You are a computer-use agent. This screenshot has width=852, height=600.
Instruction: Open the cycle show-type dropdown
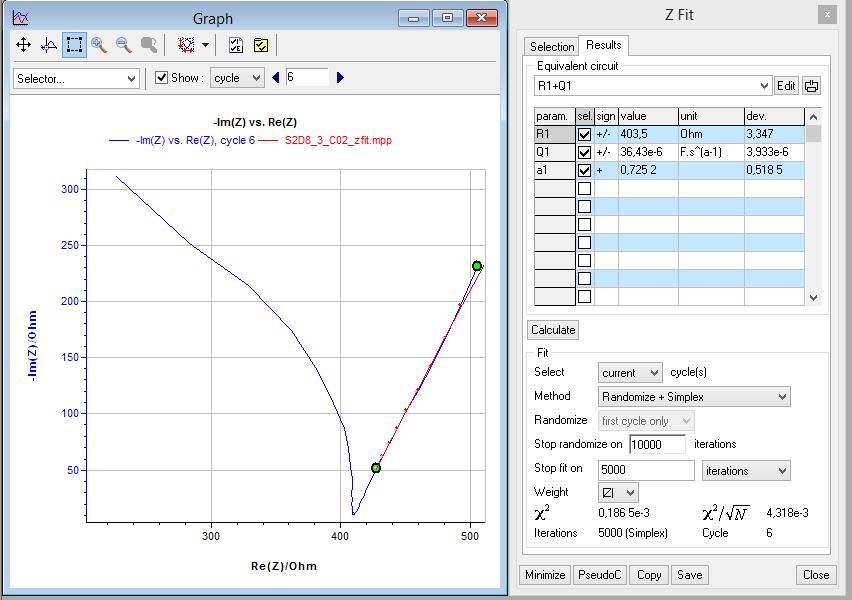tap(237, 78)
